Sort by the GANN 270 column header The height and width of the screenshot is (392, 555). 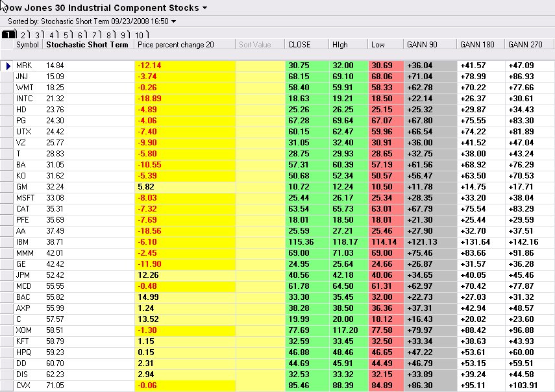click(529, 45)
